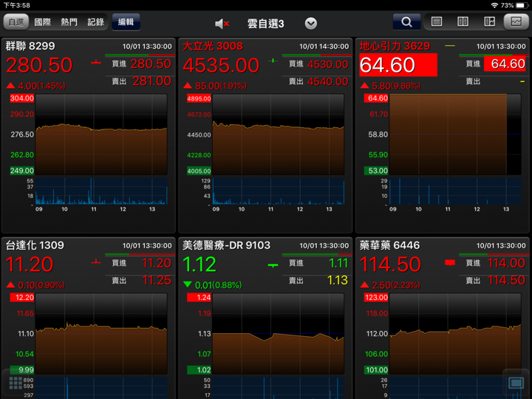Go to the 記錄 tab
The width and height of the screenshot is (532, 399).
tap(96, 22)
